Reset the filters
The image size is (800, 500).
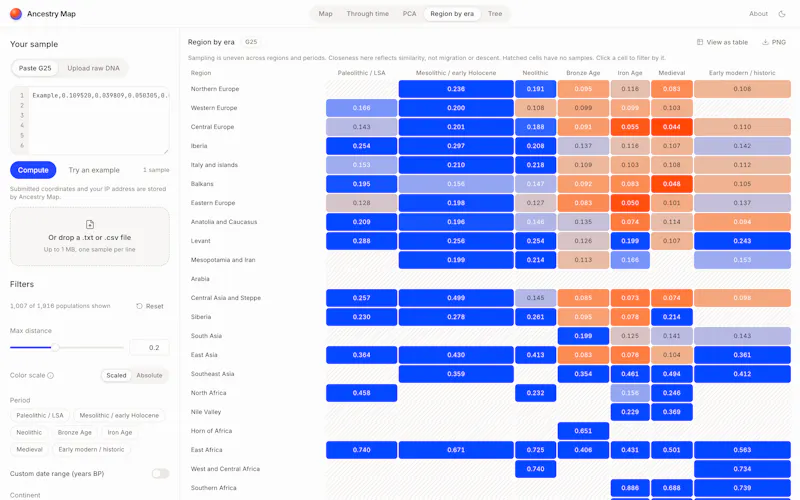coord(150,306)
